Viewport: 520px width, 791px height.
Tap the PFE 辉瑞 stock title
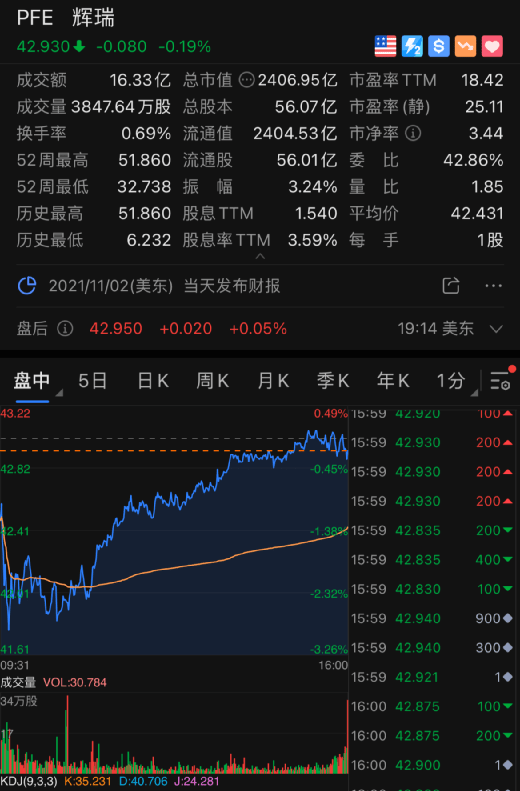[66, 18]
